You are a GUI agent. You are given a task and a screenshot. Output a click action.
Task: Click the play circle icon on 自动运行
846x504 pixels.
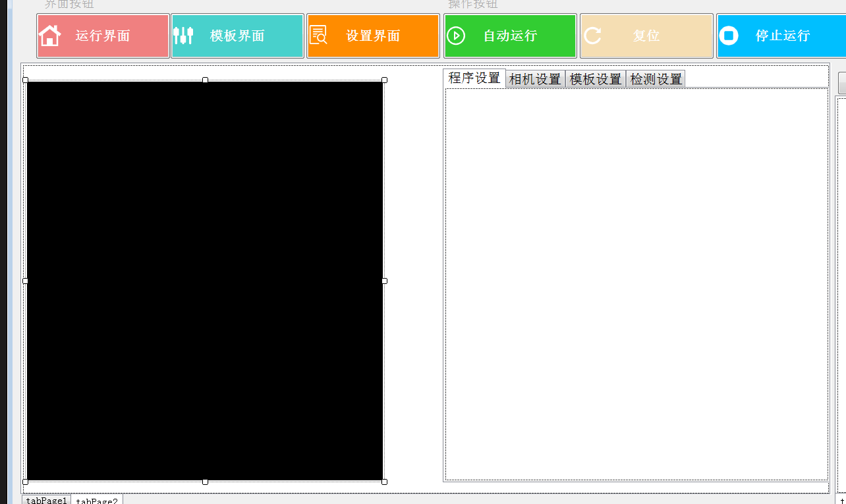point(456,36)
